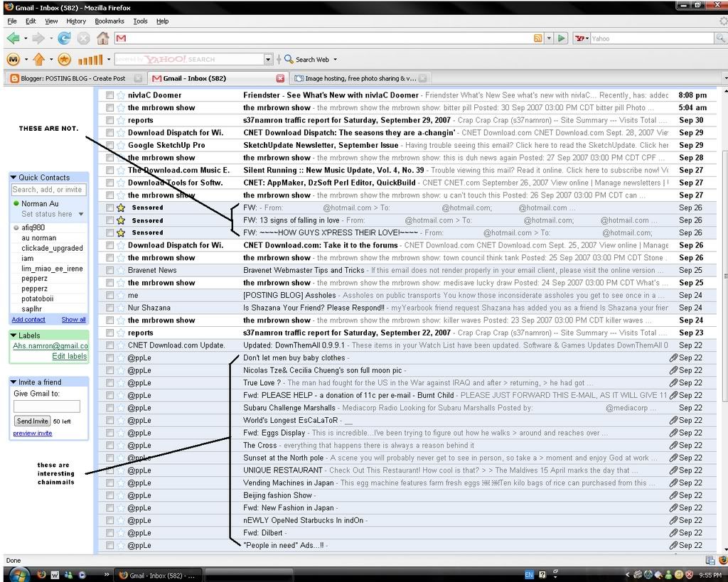This screenshot has width=728, height=582.
Task: Open the Back button history dropdown arrow
Action: [x=26, y=38]
